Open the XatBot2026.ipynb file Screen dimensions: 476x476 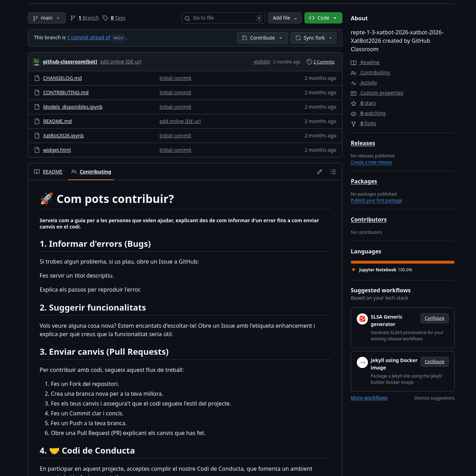click(x=63, y=136)
